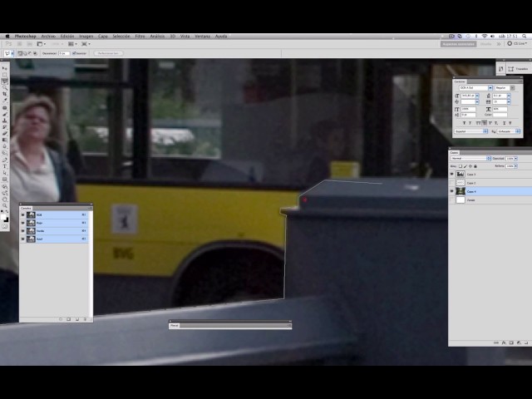Screen dimensions: 532x399
Task: Click text Color swatch in Carácter panel
Action: 500,115
